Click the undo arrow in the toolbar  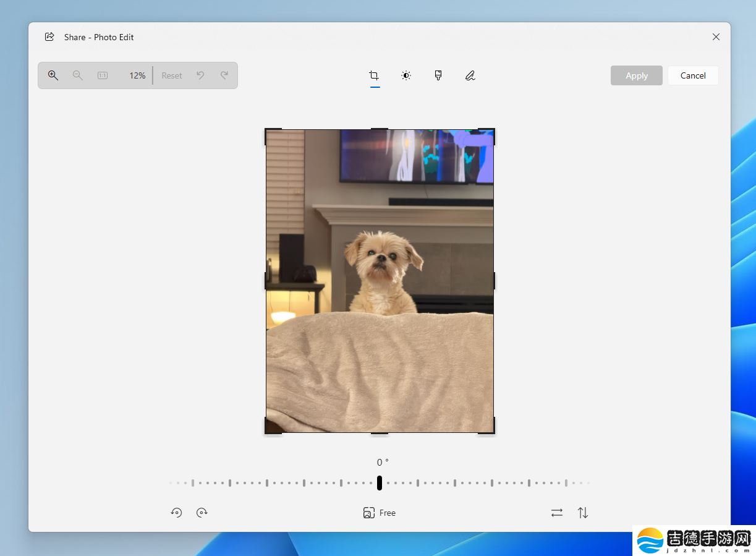point(200,75)
